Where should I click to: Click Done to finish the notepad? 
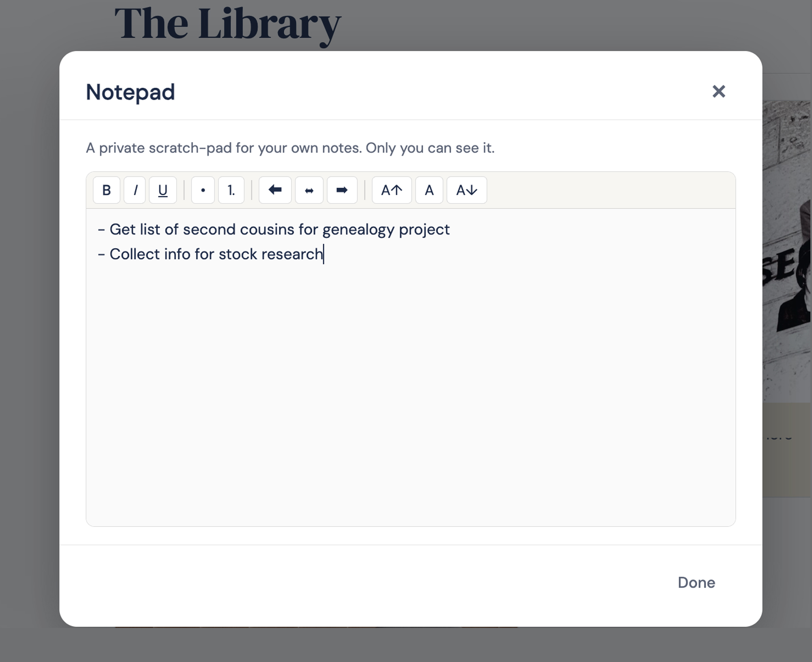pyautogui.click(x=696, y=582)
